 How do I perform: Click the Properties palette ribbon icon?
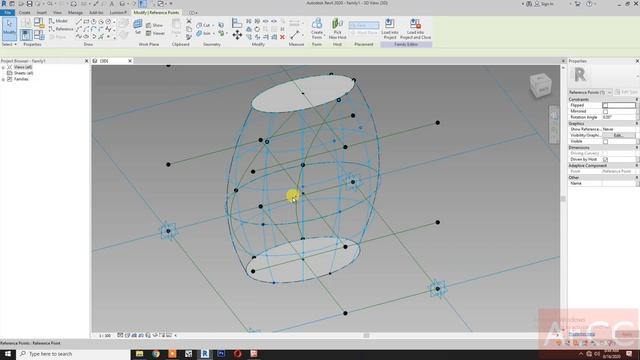point(26,35)
